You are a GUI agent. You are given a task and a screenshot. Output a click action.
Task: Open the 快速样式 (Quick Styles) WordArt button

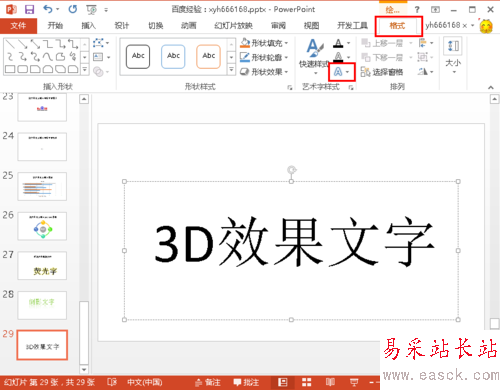(313, 56)
